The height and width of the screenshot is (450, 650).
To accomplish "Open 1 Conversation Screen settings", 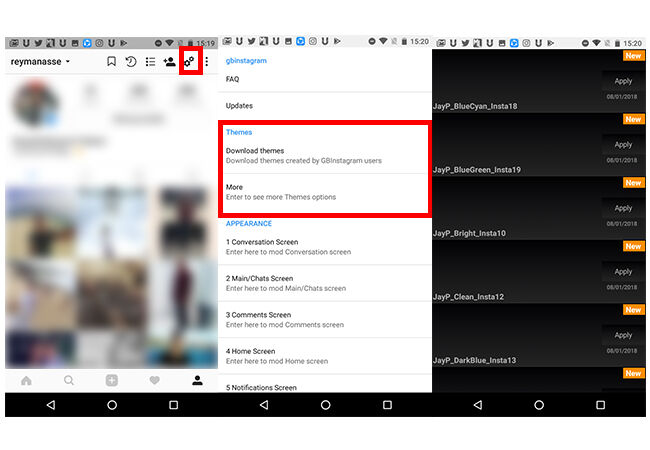I will tap(325, 247).
